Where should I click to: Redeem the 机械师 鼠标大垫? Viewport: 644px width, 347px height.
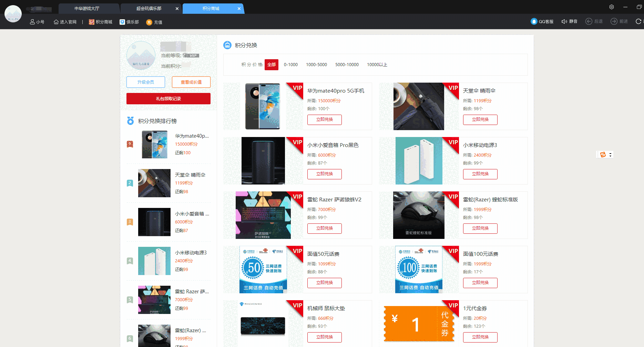(x=325, y=337)
